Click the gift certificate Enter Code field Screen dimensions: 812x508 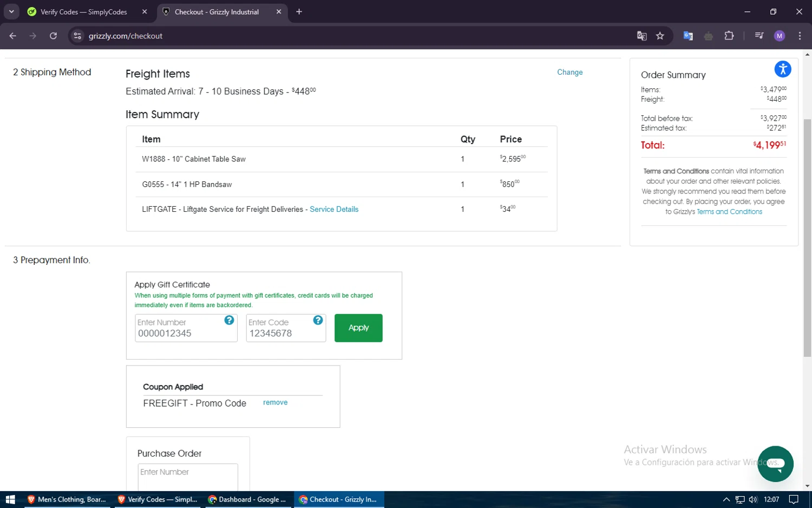286,328
